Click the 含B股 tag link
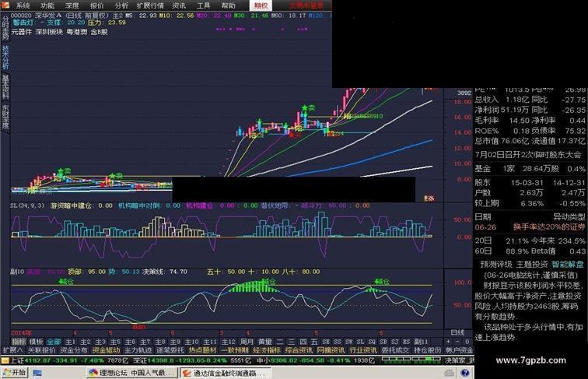 pos(100,32)
